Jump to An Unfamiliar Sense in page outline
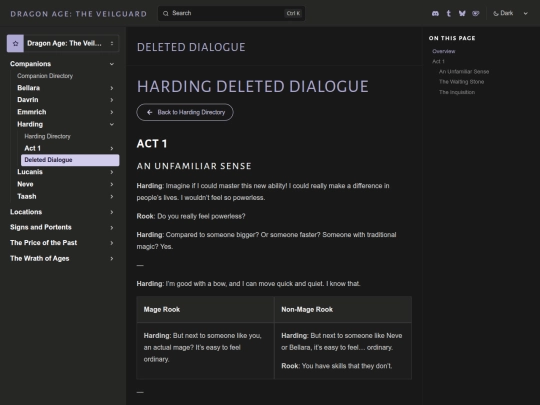The image size is (540, 405). 464,72
